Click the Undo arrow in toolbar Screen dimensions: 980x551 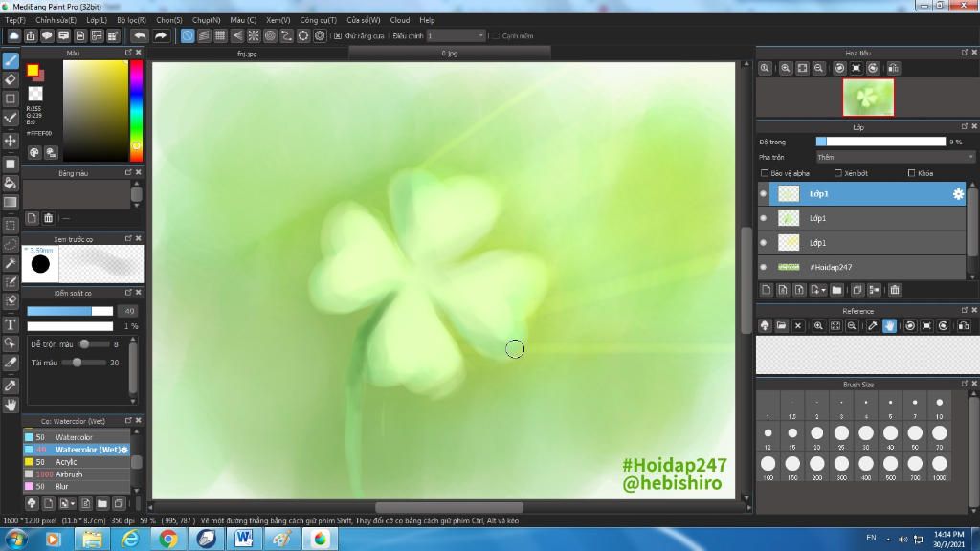coord(140,35)
